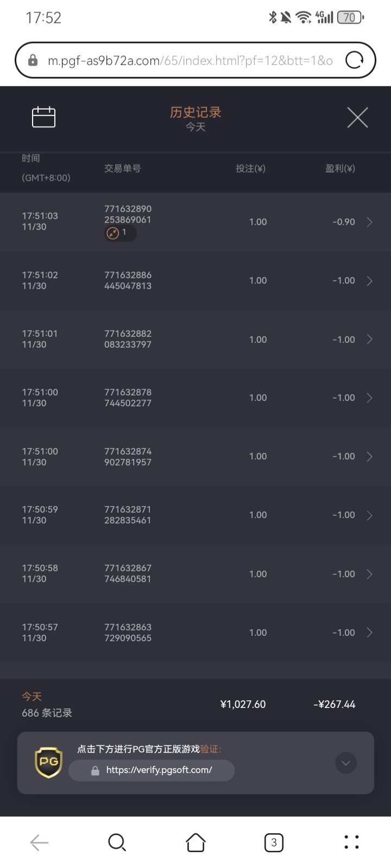Viewport: 391px width, 868px height.
Task: Collapse the PG verification banner
Action: (346, 763)
